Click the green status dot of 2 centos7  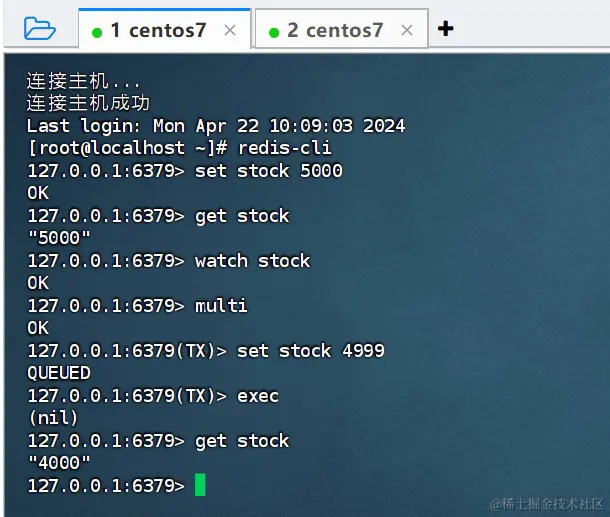(274, 32)
